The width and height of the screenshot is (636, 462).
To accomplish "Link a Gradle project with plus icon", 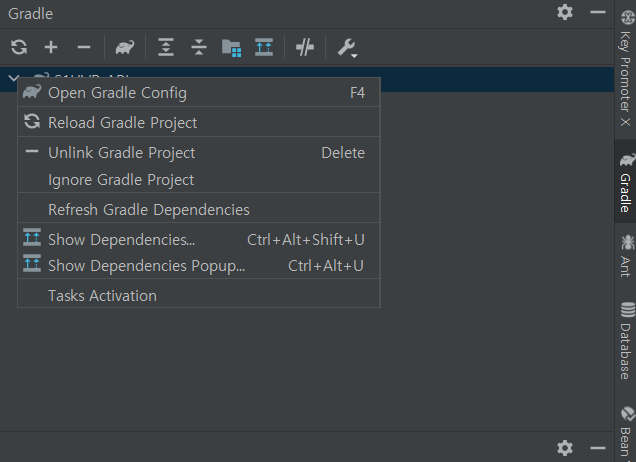I will point(51,47).
